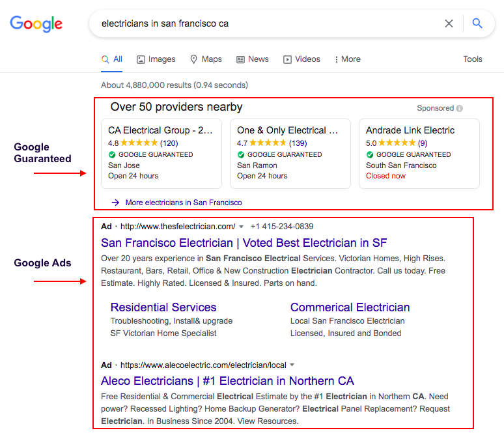Click the Google Guaranteed checkmark for One & Only Electrical

[x=241, y=154]
